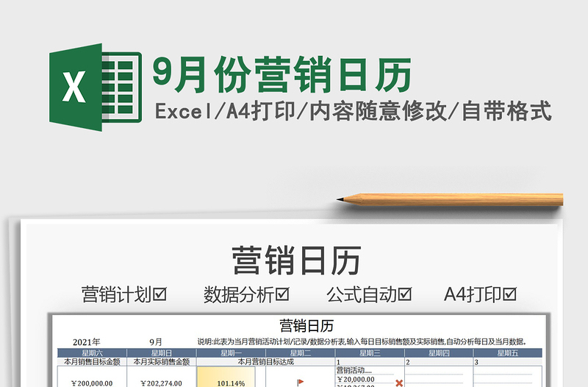Image resolution: width=588 pixels, height=387 pixels.
Task: Click the 公式自动 label
Action: [362, 294]
